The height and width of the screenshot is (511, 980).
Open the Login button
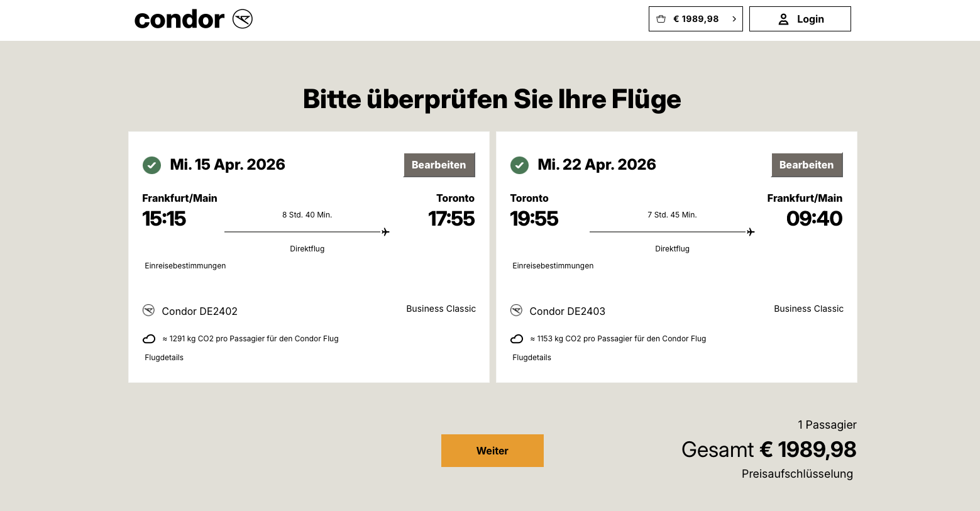click(800, 19)
